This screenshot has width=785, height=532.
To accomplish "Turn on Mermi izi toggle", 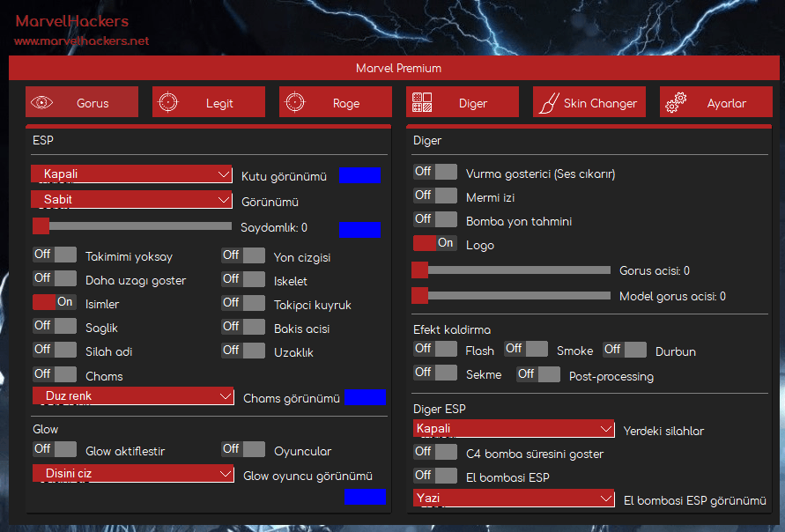I will point(435,196).
